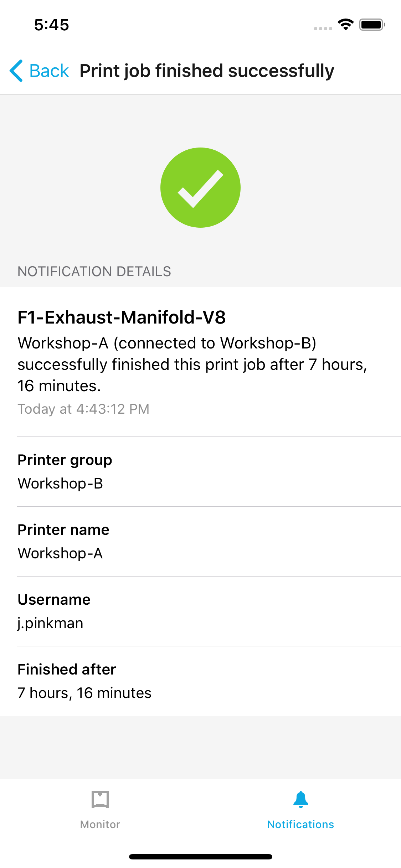Click the Back text link
The height and width of the screenshot is (868, 401).
49,71
